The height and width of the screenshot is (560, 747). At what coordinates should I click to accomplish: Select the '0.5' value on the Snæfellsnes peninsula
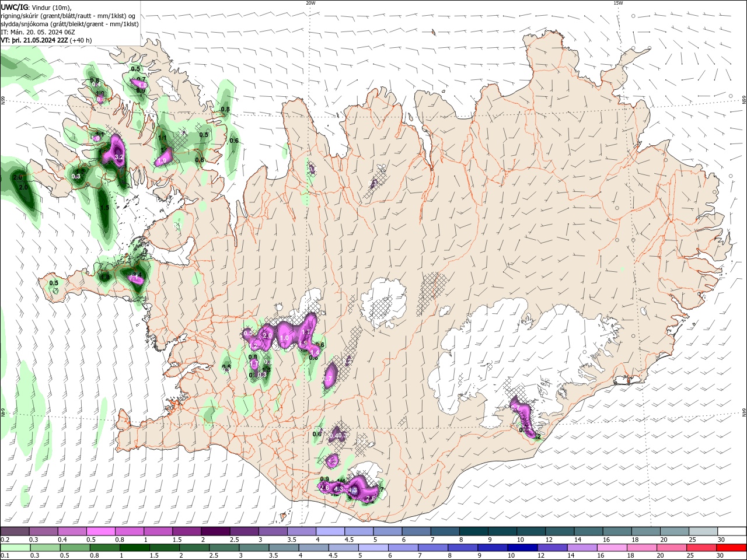pos(54,283)
